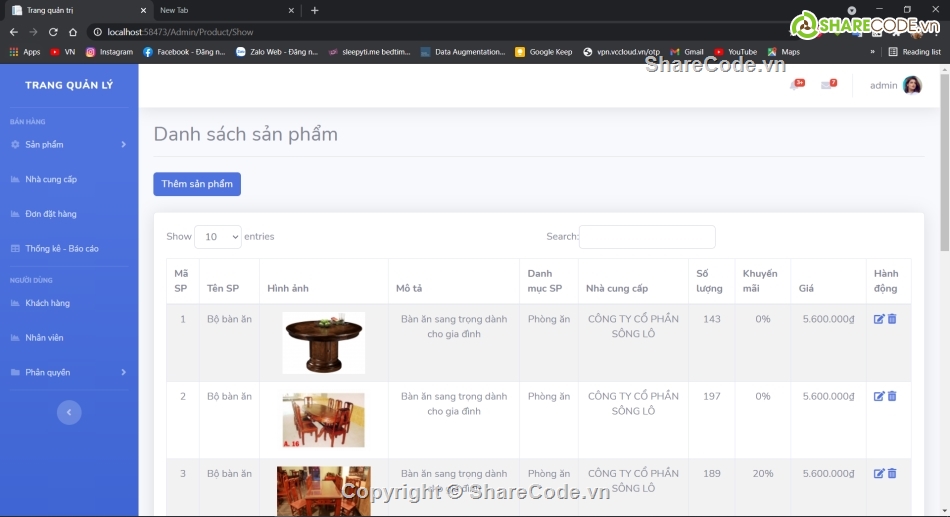The width and height of the screenshot is (950, 517).
Task: Click Thêm sản phẩm button
Action: click(197, 184)
